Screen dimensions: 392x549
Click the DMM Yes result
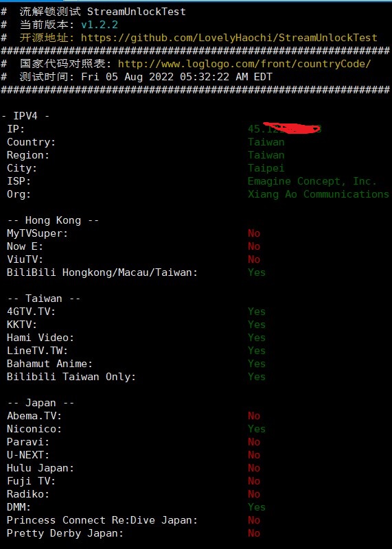[257, 507]
